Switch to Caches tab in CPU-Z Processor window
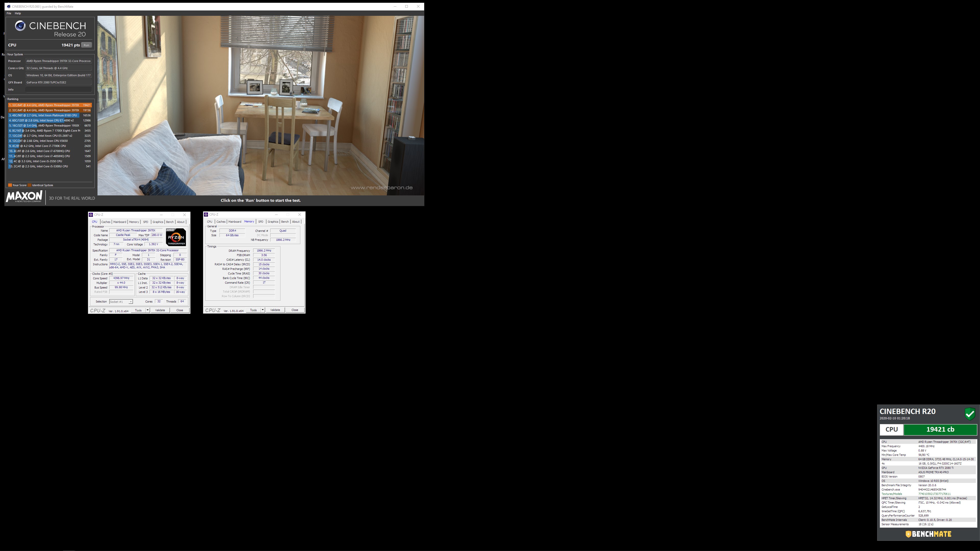980x551 pixels. [106, 222]
